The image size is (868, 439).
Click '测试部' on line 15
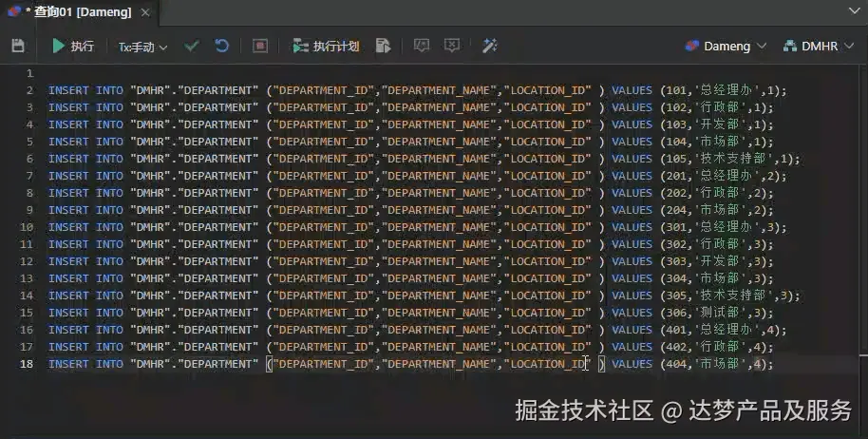pos(719,313)
